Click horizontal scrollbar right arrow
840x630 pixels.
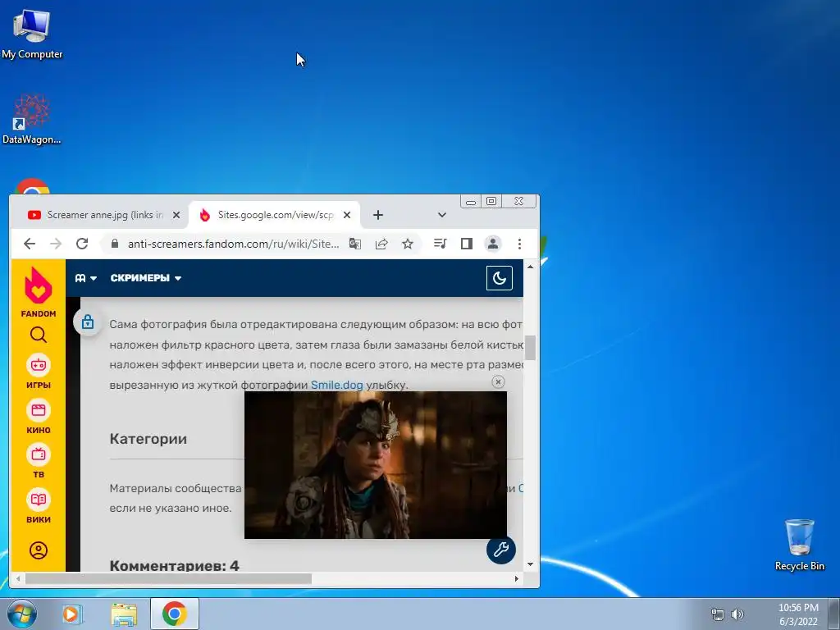click(x=517, y=578)
